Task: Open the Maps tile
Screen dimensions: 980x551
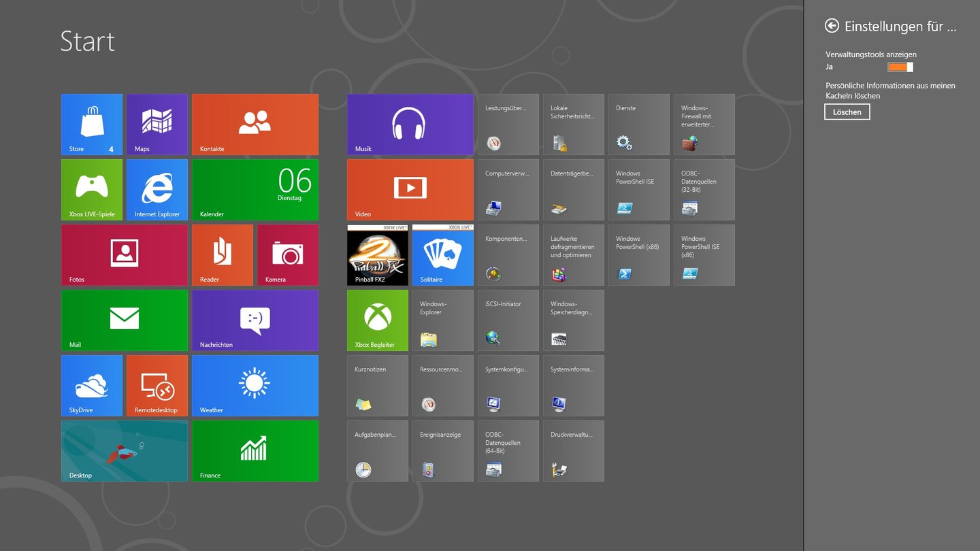Action: pyautogui.click(x=157, y=124)
